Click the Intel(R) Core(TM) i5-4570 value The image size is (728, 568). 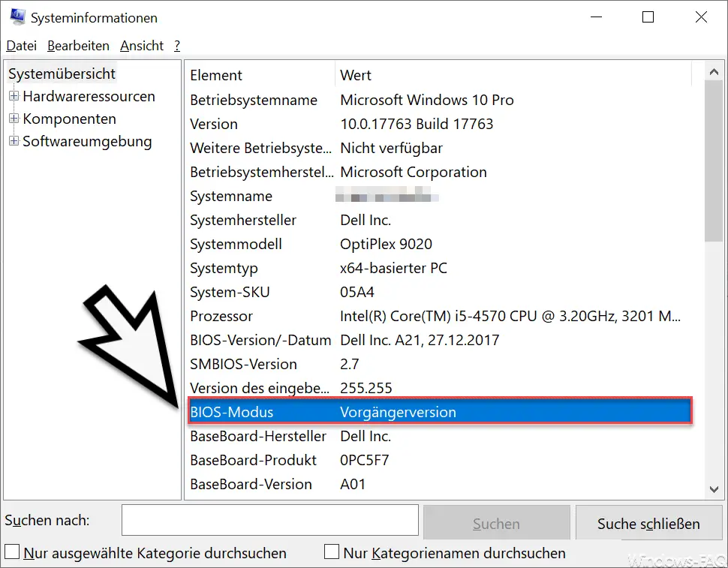click(510, 316)
